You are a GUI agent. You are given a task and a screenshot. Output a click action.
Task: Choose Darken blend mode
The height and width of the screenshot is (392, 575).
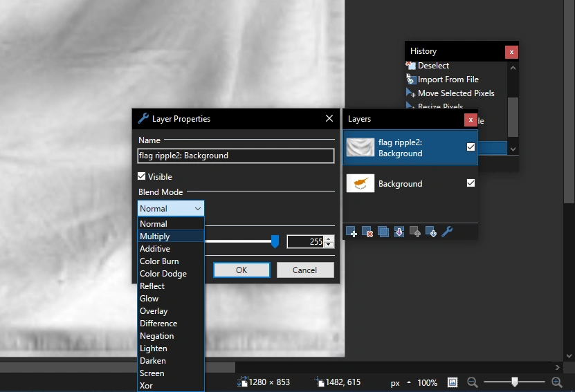pyautogui.click(x=171, y=361)
